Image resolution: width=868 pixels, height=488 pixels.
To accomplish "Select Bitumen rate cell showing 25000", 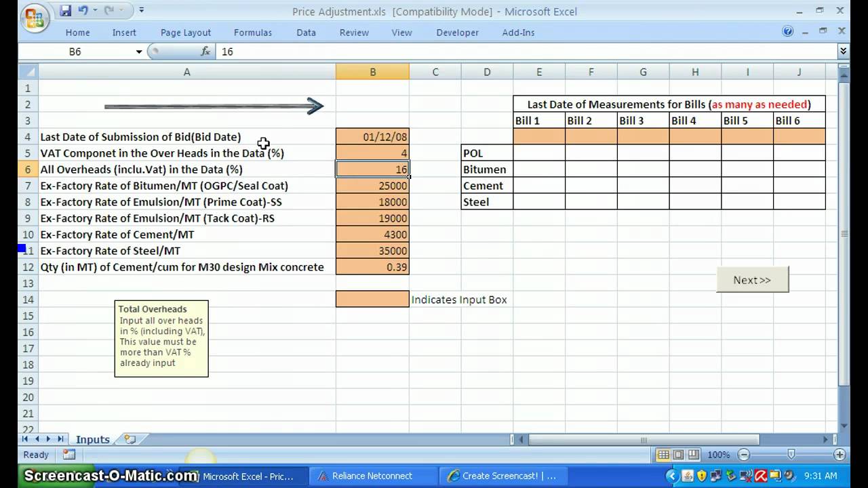I will 372,186.
